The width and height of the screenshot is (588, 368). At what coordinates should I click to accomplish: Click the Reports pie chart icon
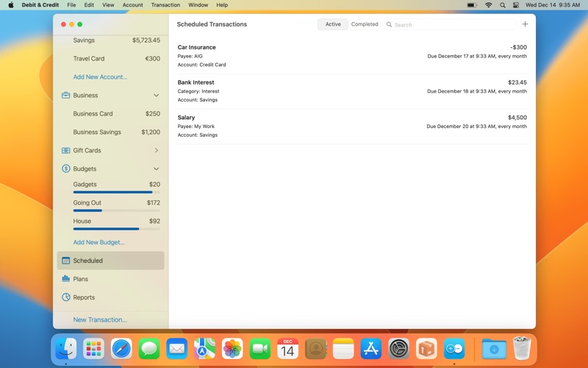point(65,297)
